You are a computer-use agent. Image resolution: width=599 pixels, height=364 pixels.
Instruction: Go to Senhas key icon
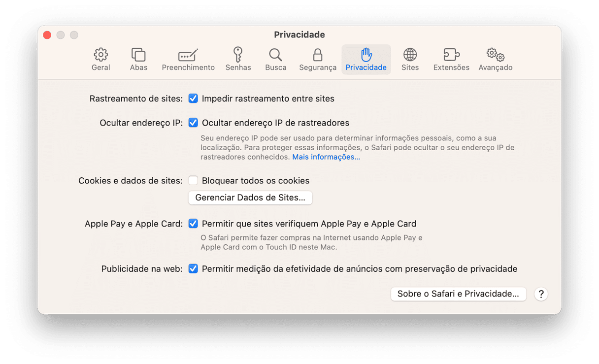[x=238, y=54]
